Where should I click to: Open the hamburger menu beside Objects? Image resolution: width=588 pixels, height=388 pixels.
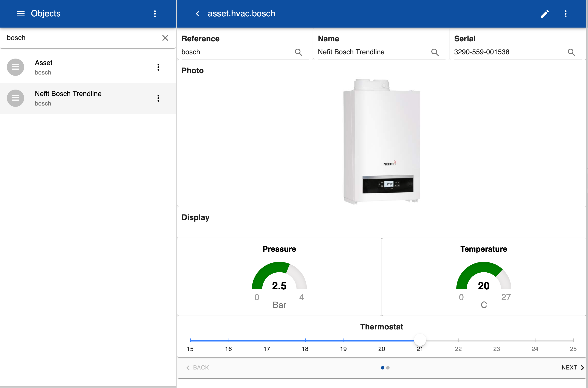(x=20, y=14)
